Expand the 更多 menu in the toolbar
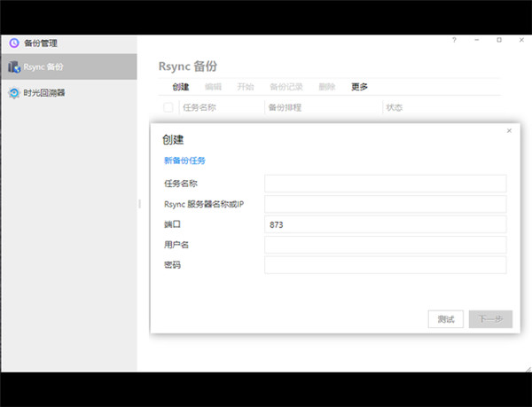The height and width of the screenshot is (407, 532). click(359, 87)
